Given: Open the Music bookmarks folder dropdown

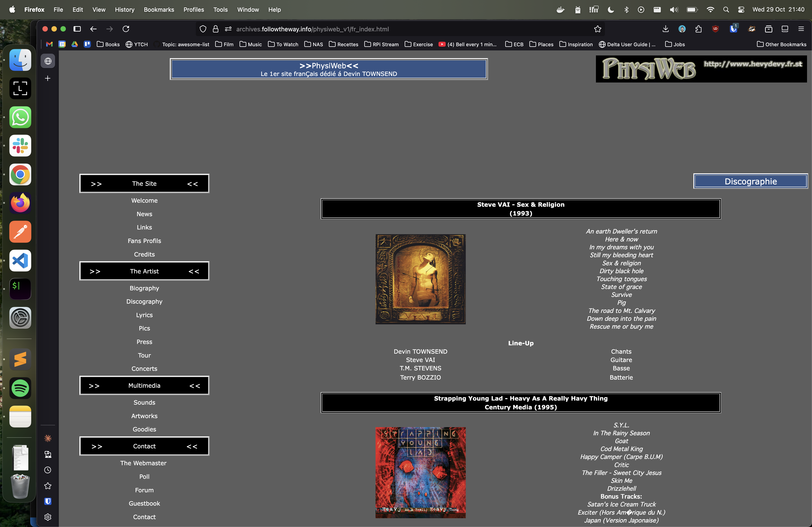Looking at the screenshot, I should point(251,44).
